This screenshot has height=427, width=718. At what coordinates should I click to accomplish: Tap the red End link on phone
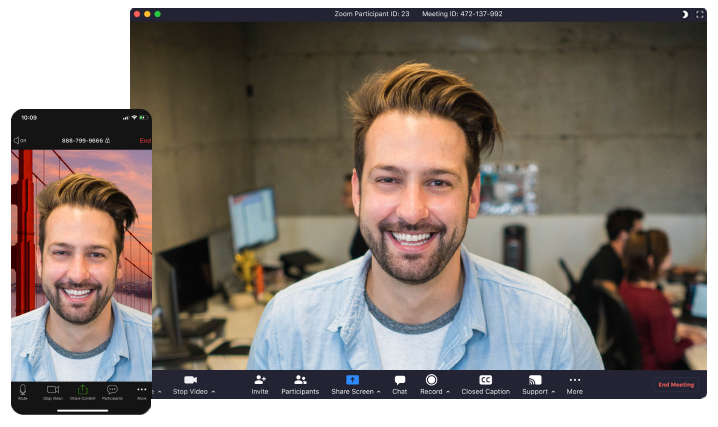145,141
